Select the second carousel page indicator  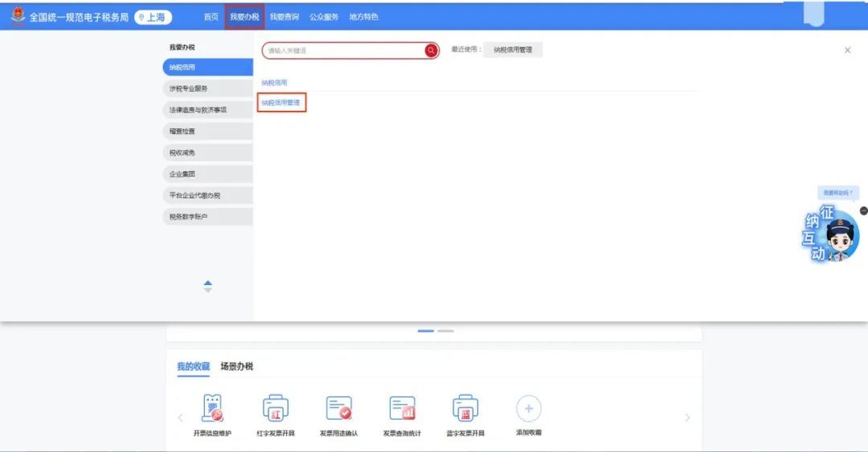[446, 331]
